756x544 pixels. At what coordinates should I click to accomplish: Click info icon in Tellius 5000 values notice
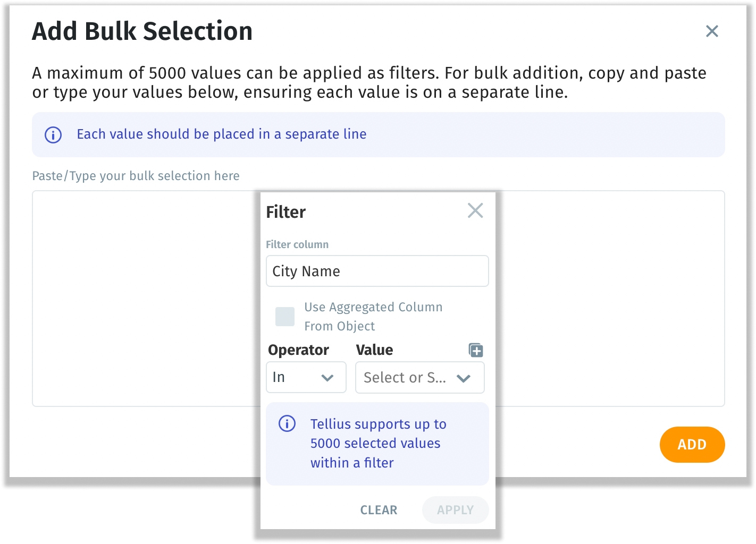[x=287, y=424]
